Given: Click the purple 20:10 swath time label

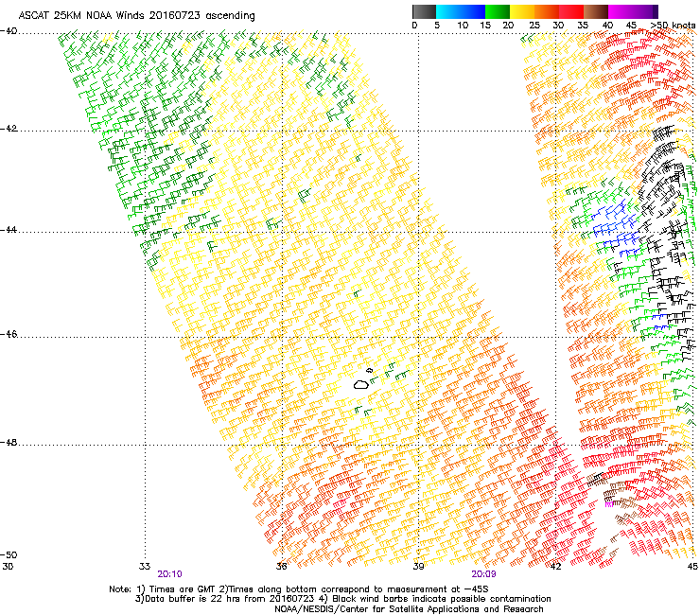Looking at the screenshot, I should [x=169, y=574].
